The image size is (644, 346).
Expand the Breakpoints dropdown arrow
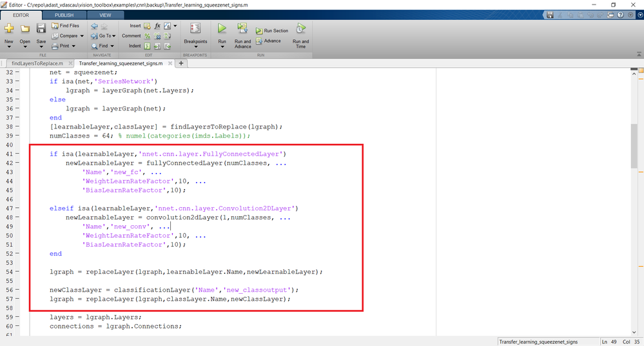195,47
